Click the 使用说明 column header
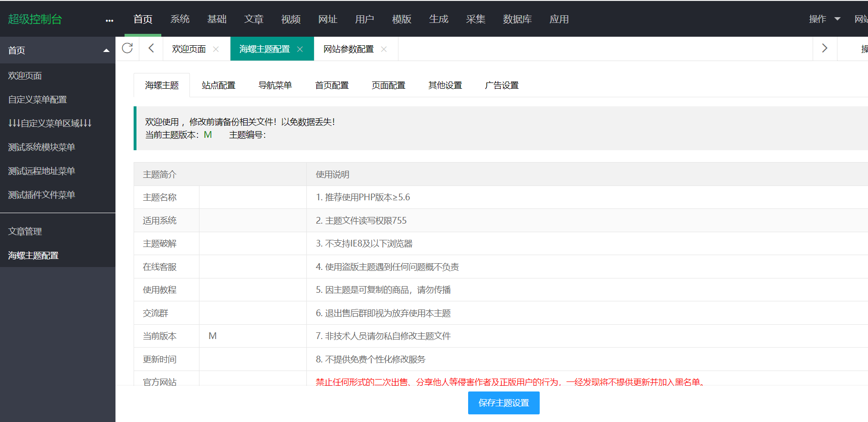This screenshot has width=868, height=422. (x=587, y=175)
